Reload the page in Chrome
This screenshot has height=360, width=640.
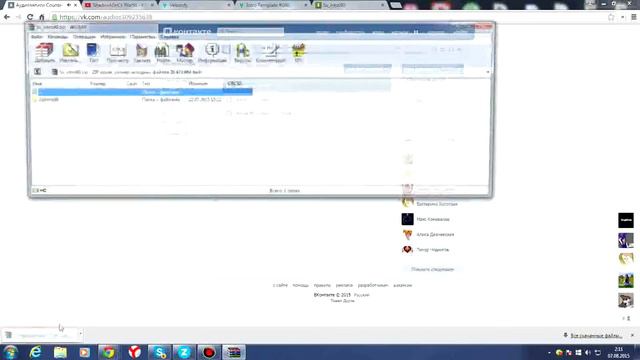pos(30,17)
